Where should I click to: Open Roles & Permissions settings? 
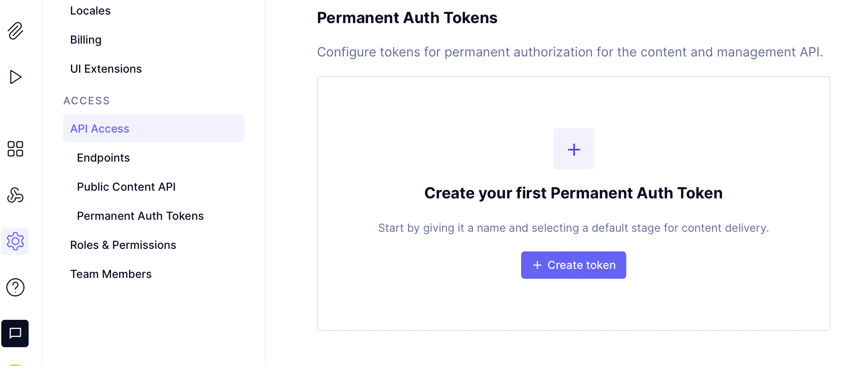point(123,245)
